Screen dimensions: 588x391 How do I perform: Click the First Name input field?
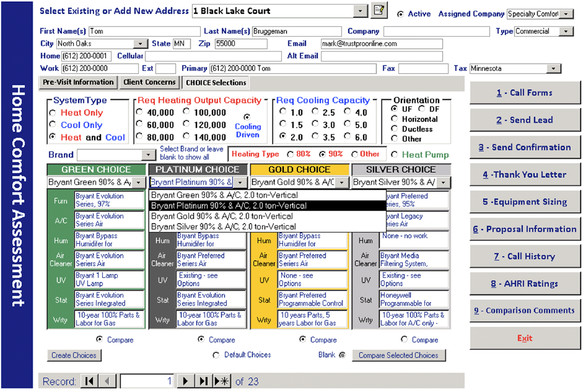pyautogui.click(x=145, y=32)
